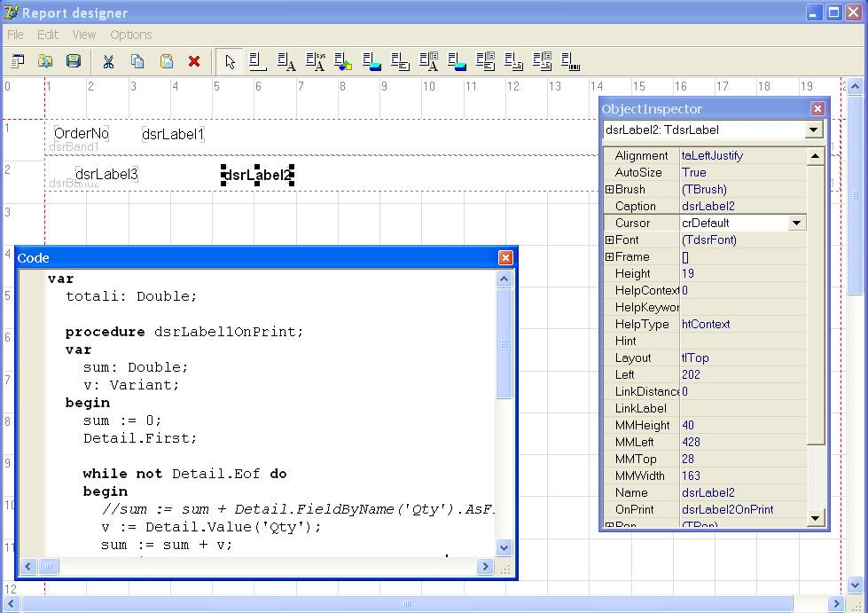Image resolution: width=868 pixels, height=613 pixels.
Task: Expand the Font property node
Action: [x=609, y=240]
